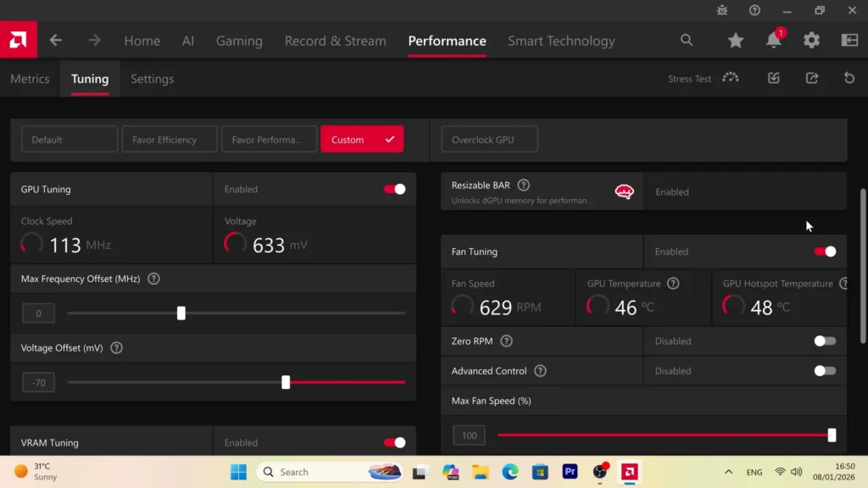Disable the Fan Tuning toggle
Viewport: 868px width, 488px height.
(x=825, y=252)
